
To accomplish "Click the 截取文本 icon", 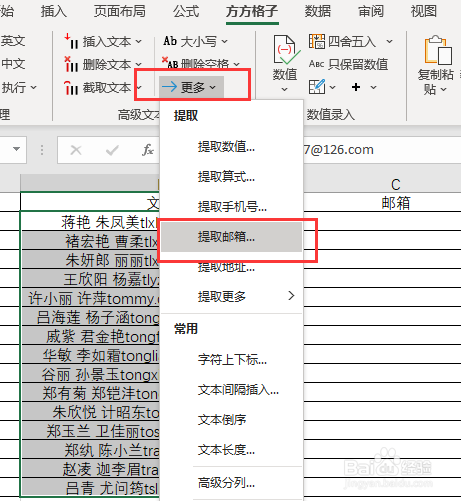I will [x=71, y=87].
